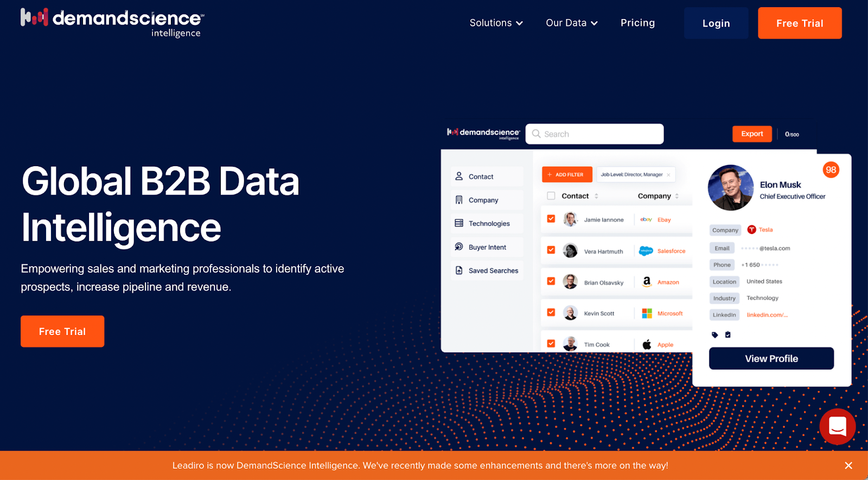
Task: Open the Saved Searches sidebar item
Action: click(x=487, y=270)
